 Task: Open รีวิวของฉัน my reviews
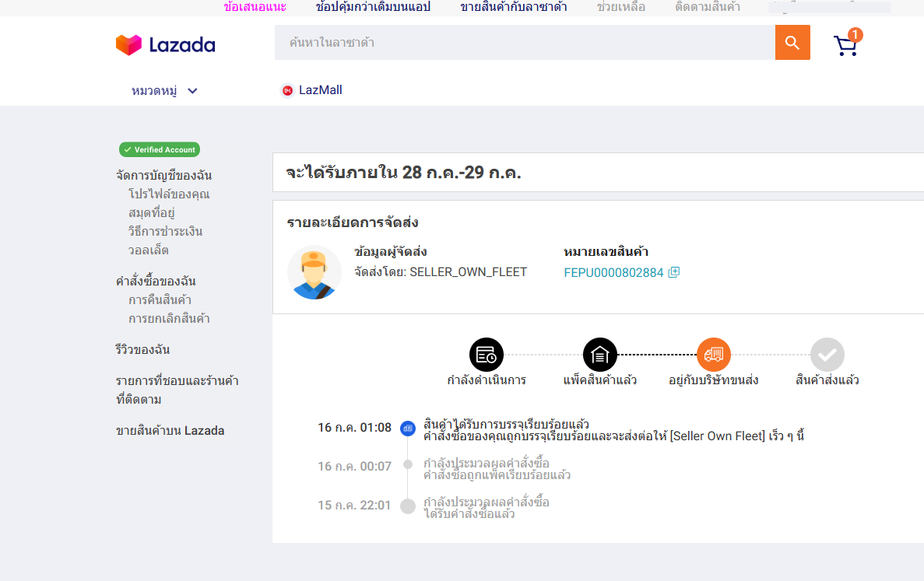pyautogui.click(x=142, y=350)
